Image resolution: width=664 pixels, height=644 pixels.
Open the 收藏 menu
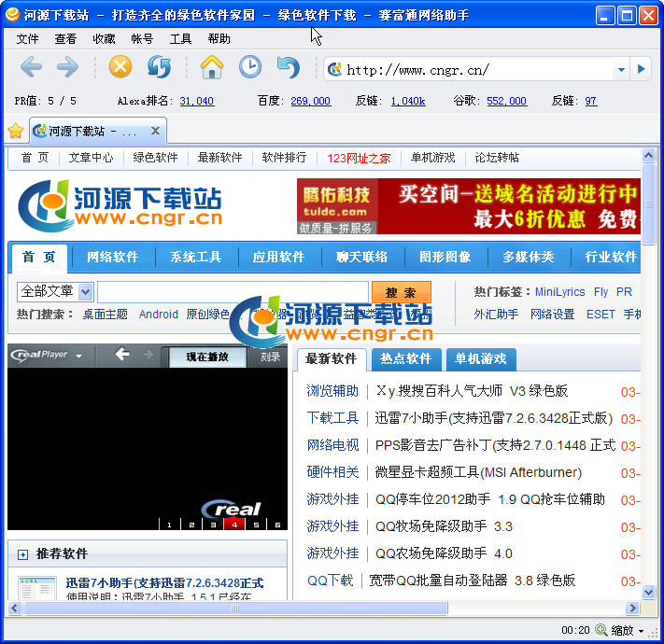(x=104, y=39)
